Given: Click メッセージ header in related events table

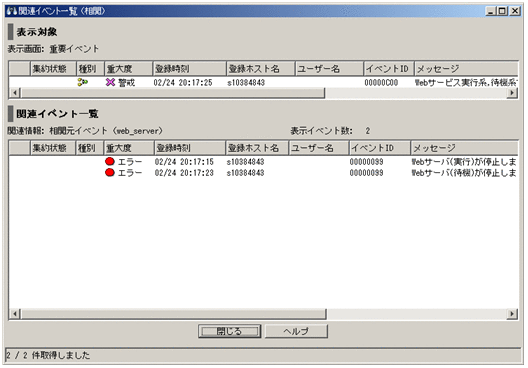Looking at the screenshot, I should tap(464, 148).
